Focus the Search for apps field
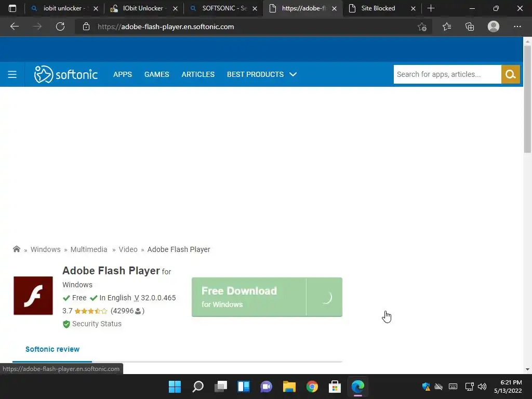532x399 pixels. tap(447, 74)
